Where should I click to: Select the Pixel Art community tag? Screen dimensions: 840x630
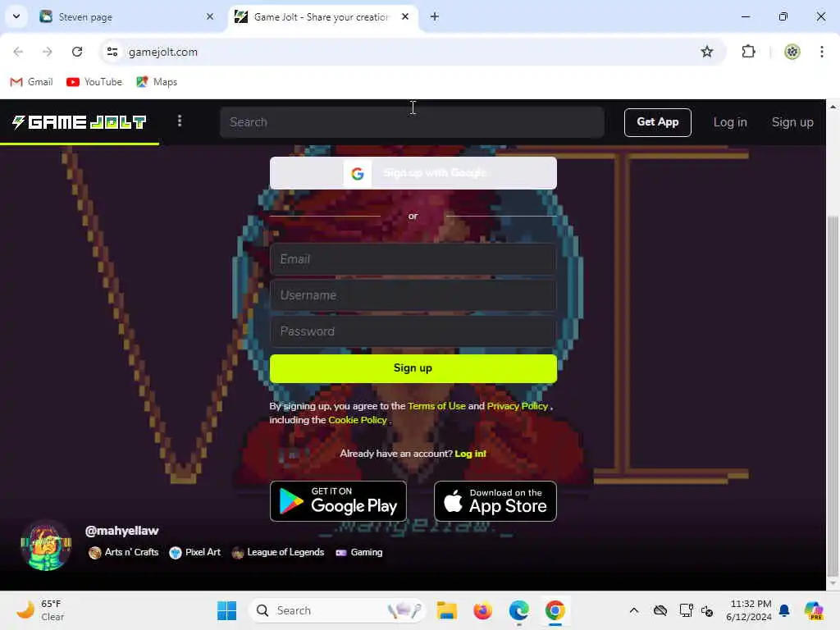pos(195,552)
